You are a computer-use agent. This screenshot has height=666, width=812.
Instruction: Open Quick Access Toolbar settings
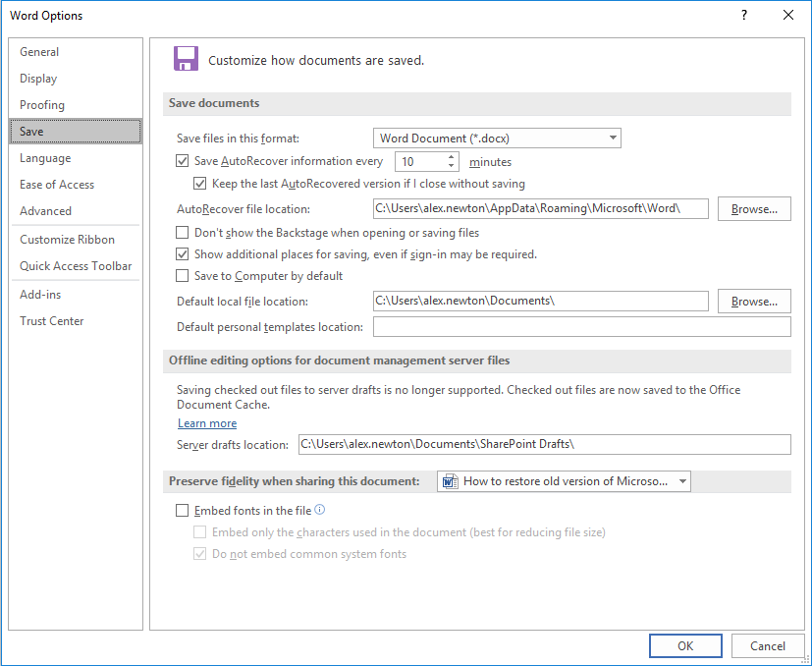pos(76,266)
